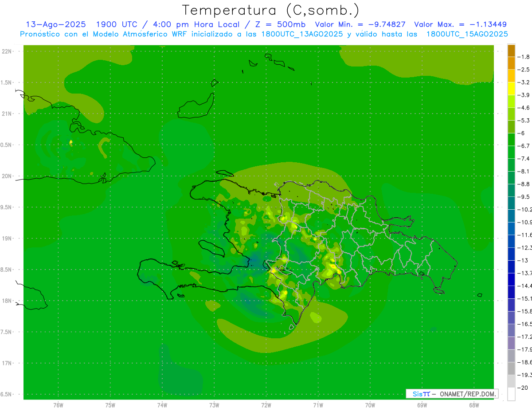532x411 pixels.
Task: Click the "20N" latitude axis label
Action: tap(8, 176)
